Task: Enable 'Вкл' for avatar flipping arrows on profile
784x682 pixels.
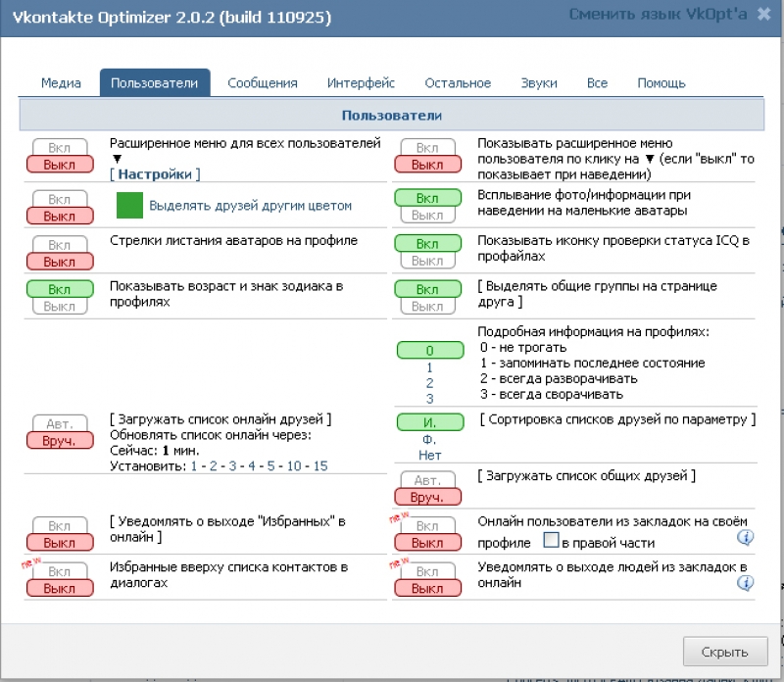Action: (x=60, y=245)
